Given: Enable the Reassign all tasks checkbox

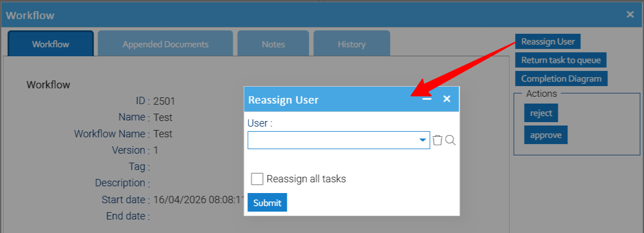Looking at the screenshot, I should pos(257,179).
